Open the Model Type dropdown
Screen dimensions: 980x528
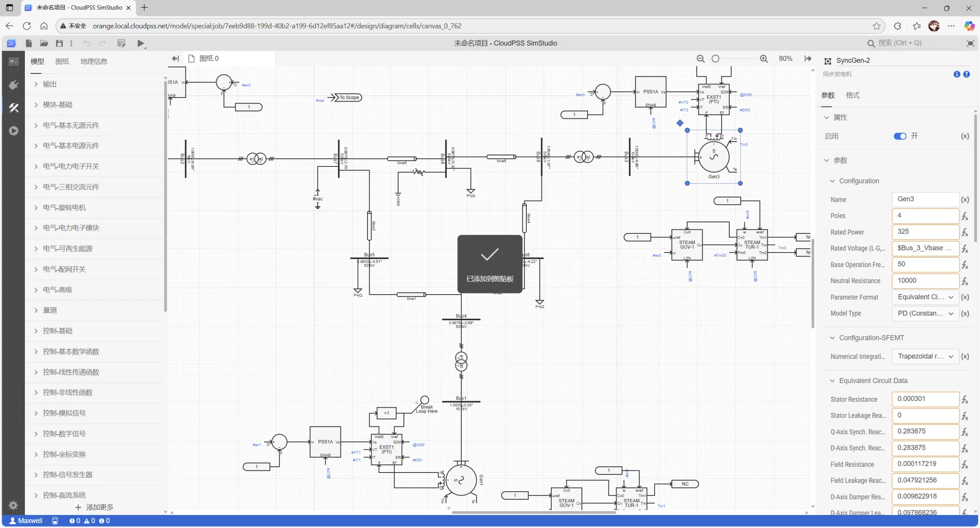(925, 313)
